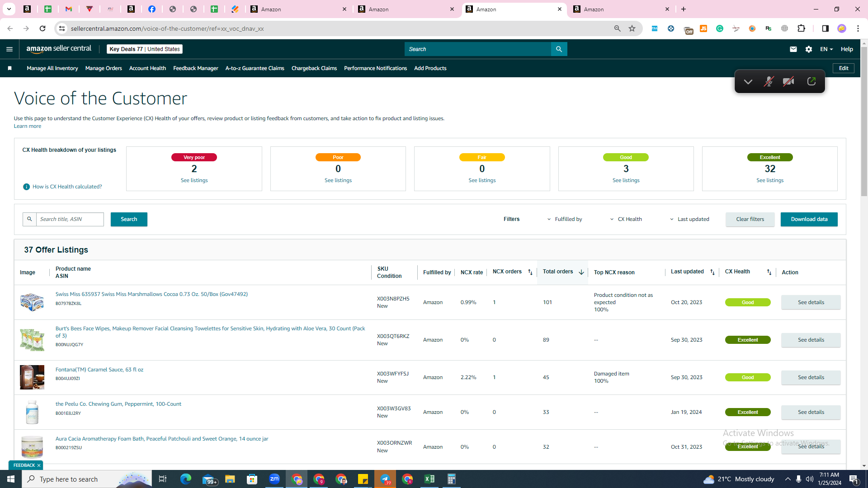Click the Seller Central search magnifier button

point(559,49)
